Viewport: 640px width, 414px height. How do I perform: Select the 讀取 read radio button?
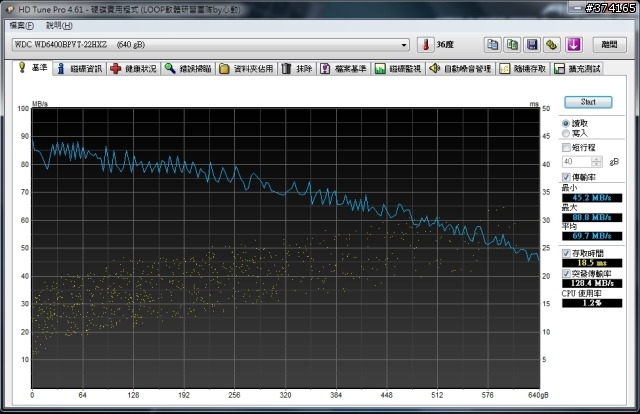point(566,123)
